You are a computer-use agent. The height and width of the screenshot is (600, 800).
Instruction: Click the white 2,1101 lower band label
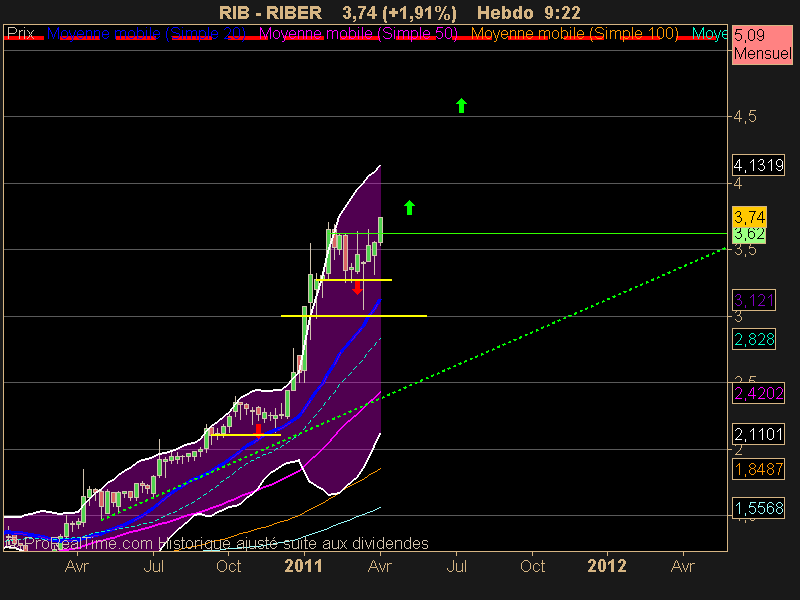point(758,434)
